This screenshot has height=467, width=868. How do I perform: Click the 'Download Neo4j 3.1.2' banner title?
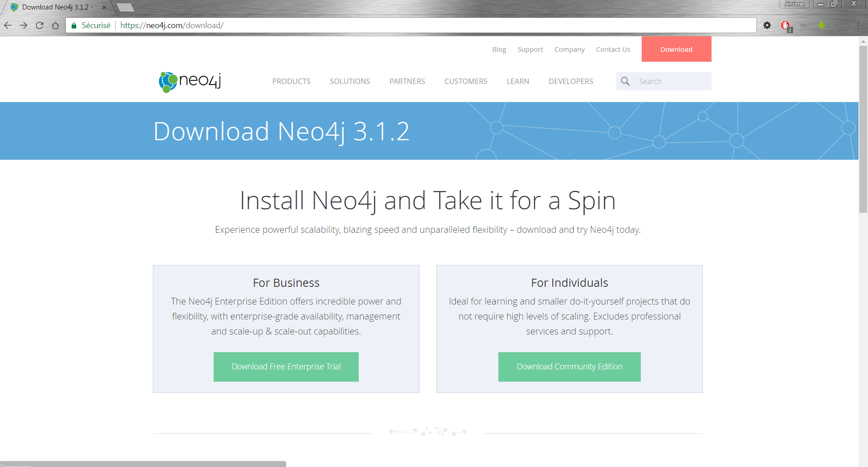tap(281, 132)
